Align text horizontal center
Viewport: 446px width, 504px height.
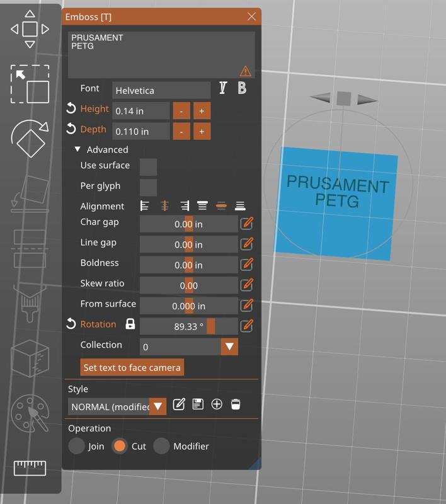click(164, 206)
